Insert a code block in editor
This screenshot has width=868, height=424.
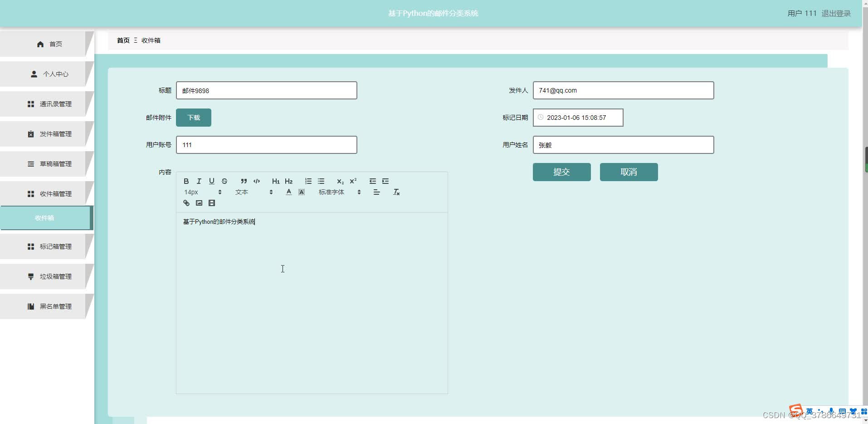point(257,181)
